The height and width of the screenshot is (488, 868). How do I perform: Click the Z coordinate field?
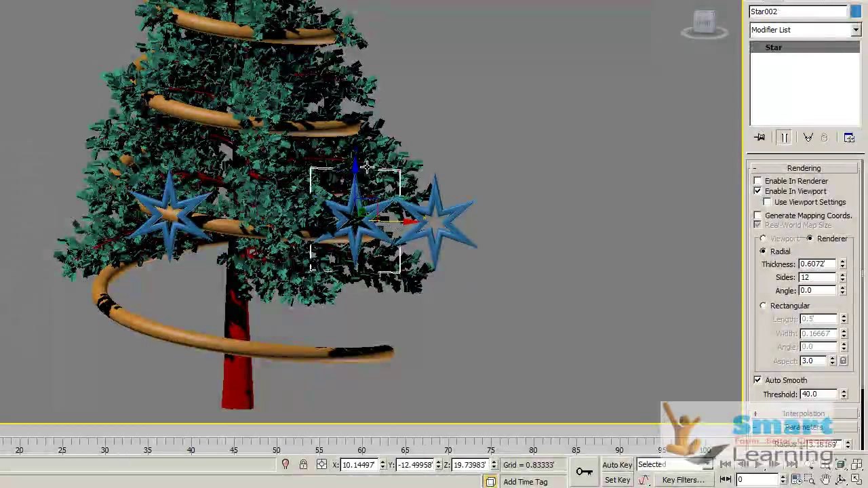[471, 465]
